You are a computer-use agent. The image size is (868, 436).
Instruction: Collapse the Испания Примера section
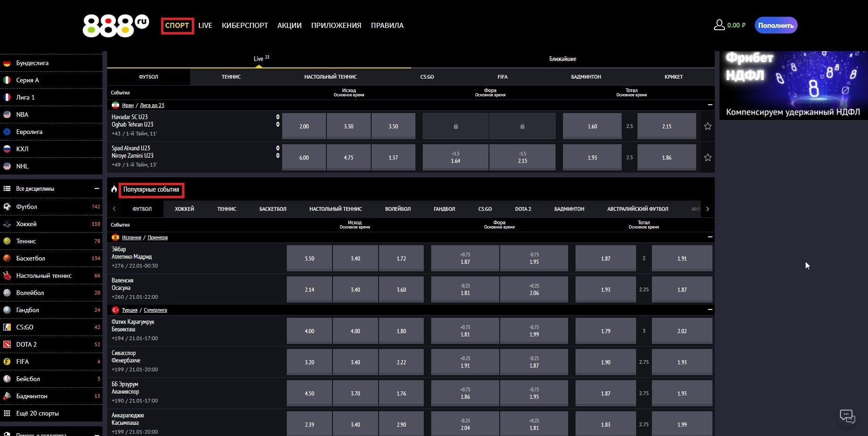(x=710, y=237)
